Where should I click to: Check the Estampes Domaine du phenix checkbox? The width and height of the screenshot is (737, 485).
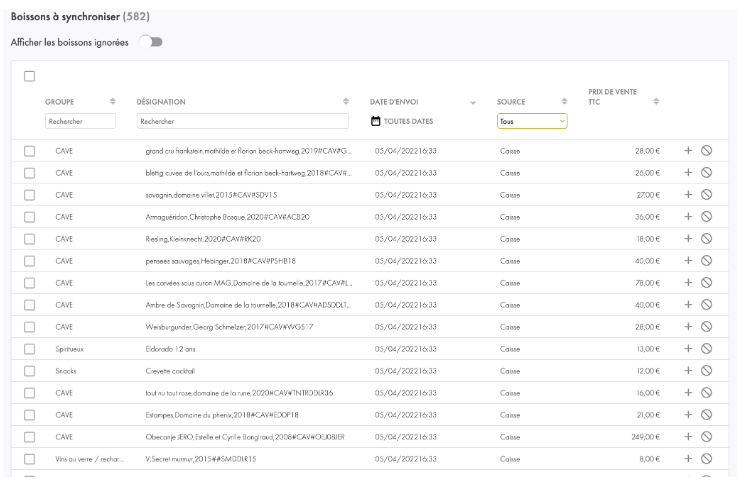point(30,415)
